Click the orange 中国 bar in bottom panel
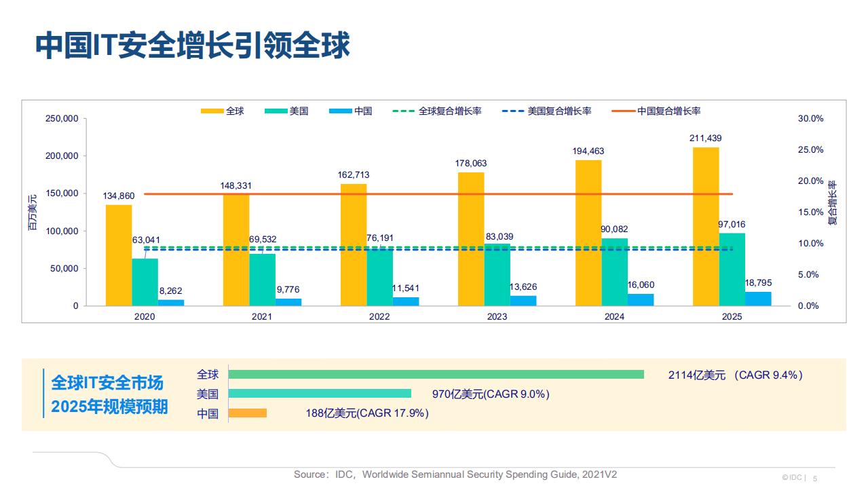 click(x=248, y=413)
